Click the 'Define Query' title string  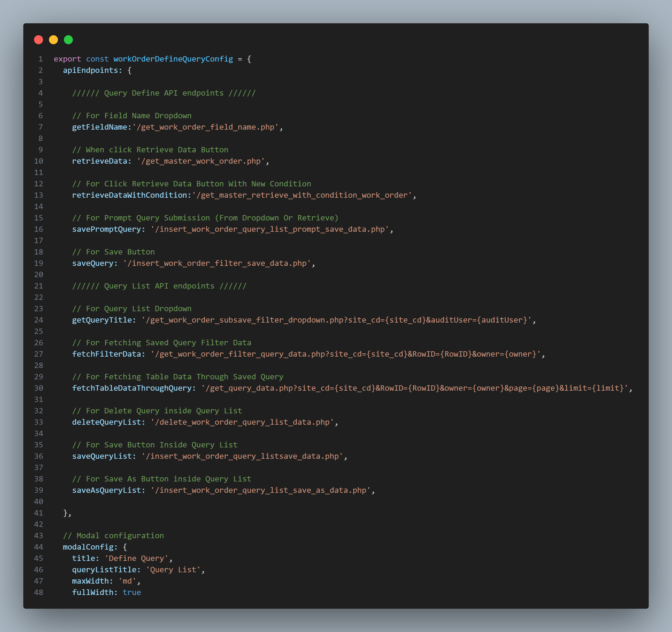(136, 558)
